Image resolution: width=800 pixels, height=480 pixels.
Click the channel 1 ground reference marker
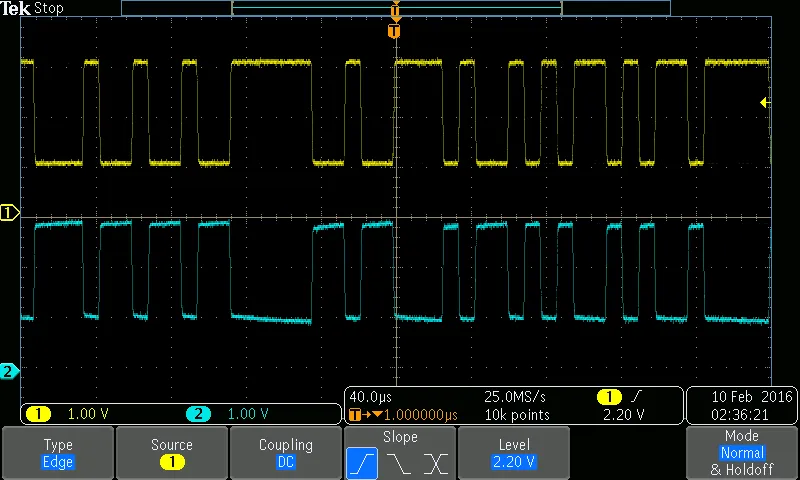point(9,212)
